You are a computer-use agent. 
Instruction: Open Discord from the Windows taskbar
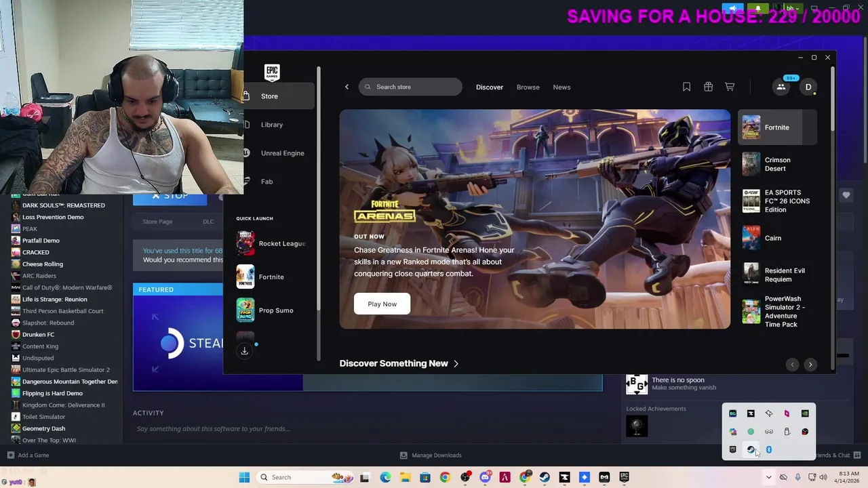point(485,477)
